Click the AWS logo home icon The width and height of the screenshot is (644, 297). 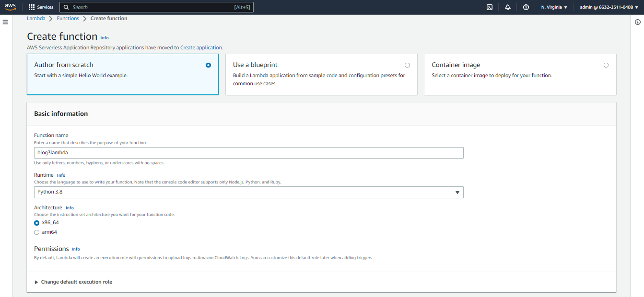(x=11, y=7)
